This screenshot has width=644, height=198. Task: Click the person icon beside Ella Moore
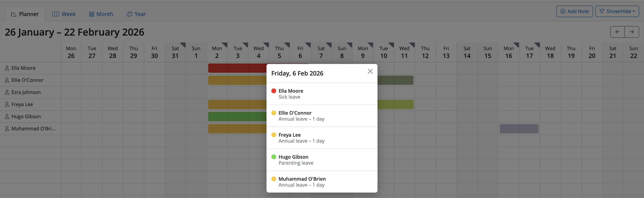point(7,68)
